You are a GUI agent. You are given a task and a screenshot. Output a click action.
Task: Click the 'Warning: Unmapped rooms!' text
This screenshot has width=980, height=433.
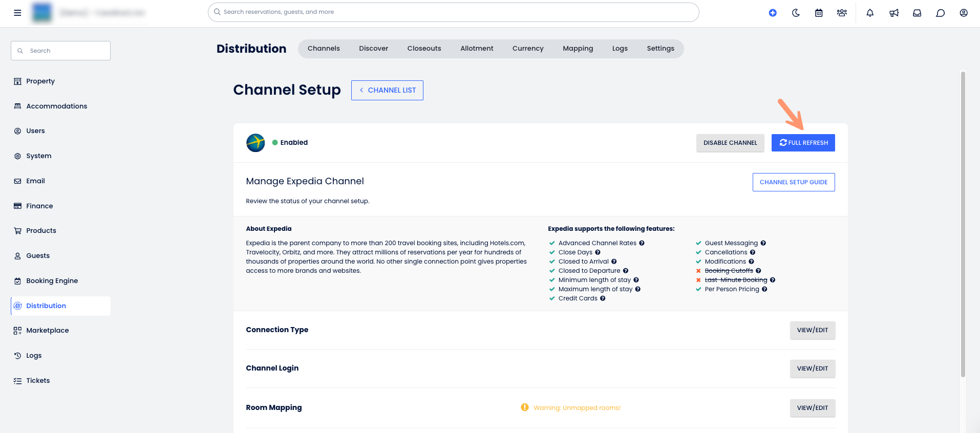tap(577, 408)
